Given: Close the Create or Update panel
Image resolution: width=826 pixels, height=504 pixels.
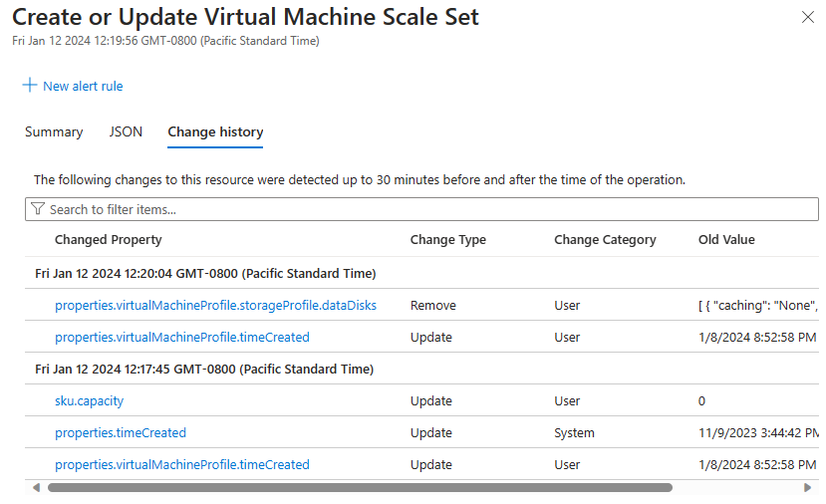Looking at the screenshot, I should (x=807, y=18).
